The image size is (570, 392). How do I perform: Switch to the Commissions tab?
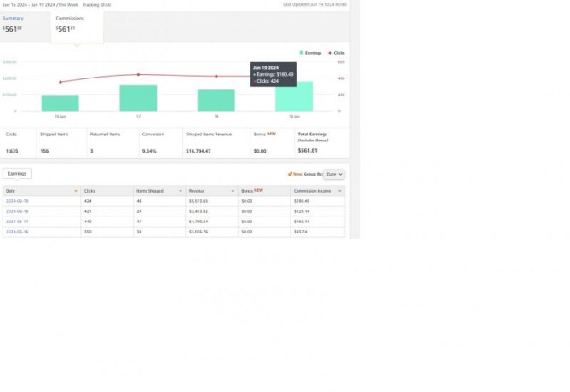[x=70, y=18]
